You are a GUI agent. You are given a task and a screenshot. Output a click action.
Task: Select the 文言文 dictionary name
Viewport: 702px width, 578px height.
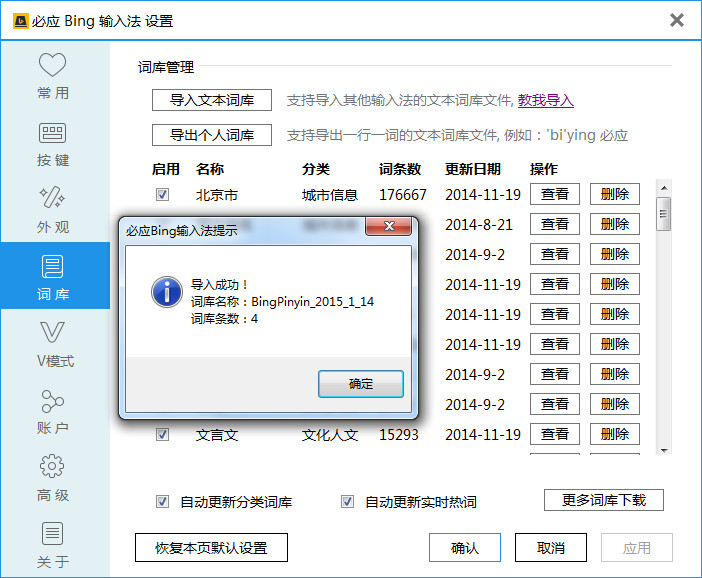[217, 435]
